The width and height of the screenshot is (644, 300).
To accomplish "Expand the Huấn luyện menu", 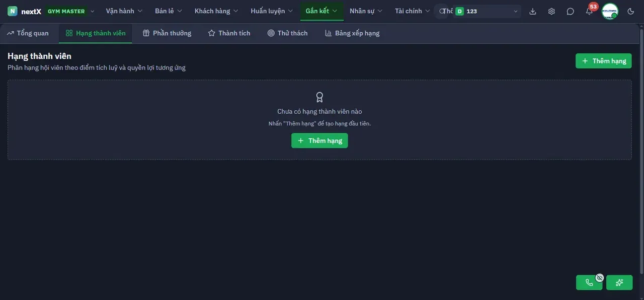I will 272,11.
